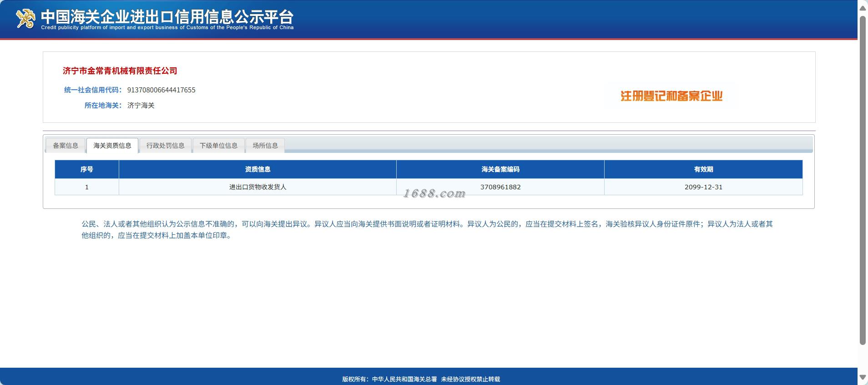Click the 资质信息 column header
This screenshot has height=385, width=868.
coord(257,169)
